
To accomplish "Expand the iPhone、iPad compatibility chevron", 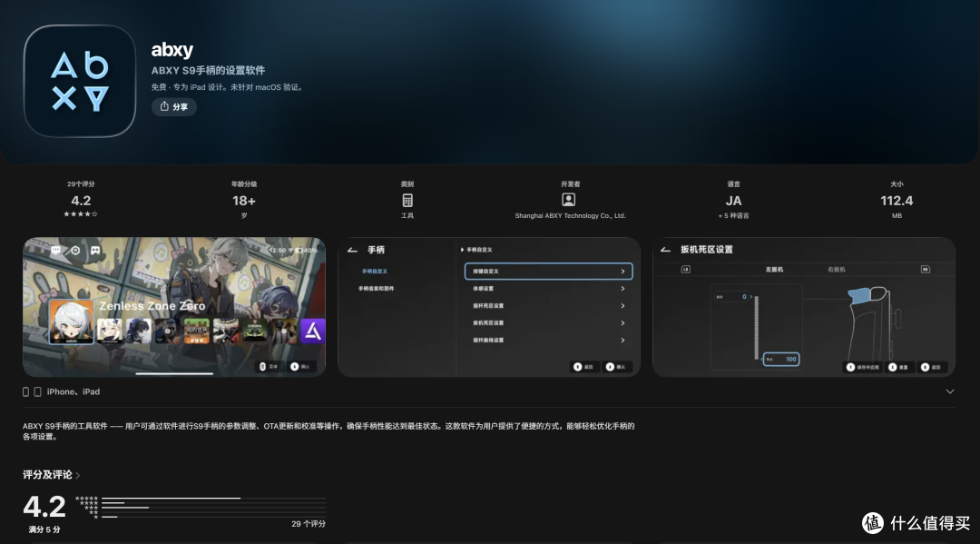I will point(949,391).
